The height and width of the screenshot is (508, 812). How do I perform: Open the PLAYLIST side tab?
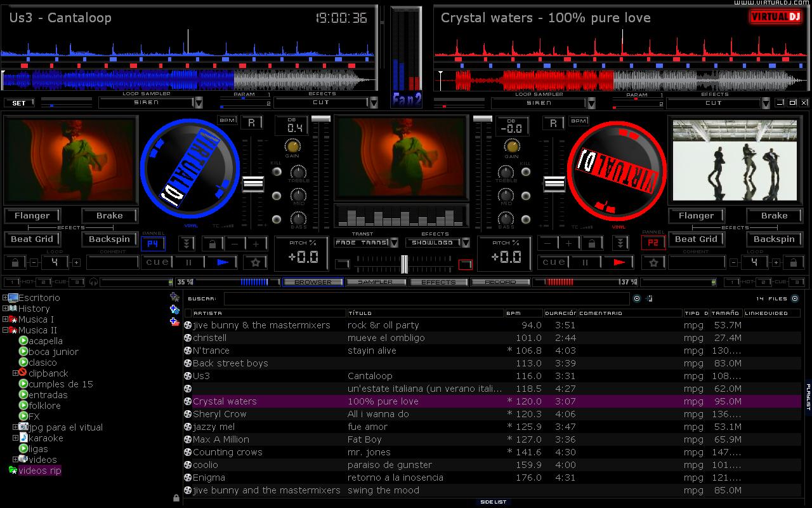pyautogui.click(x=808, y=396)
